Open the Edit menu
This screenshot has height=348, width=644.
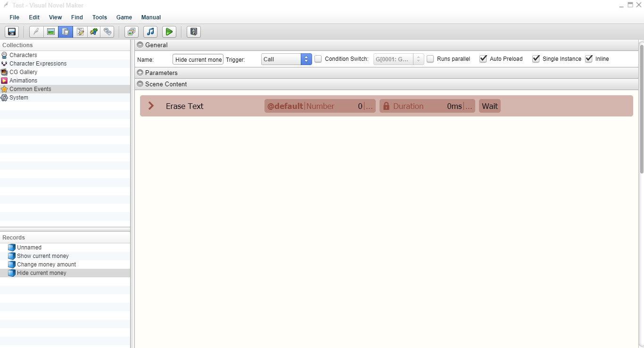[34, 17]
